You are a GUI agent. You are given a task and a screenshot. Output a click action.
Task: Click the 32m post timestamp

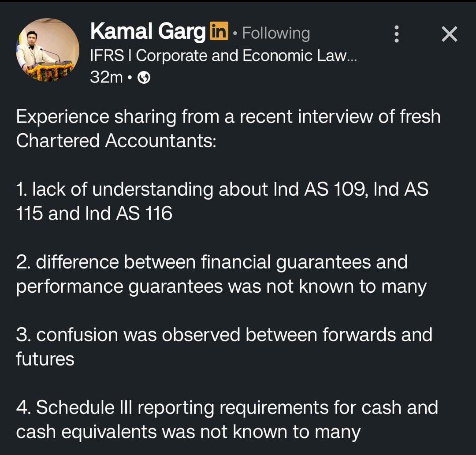[x=106, y=78]
